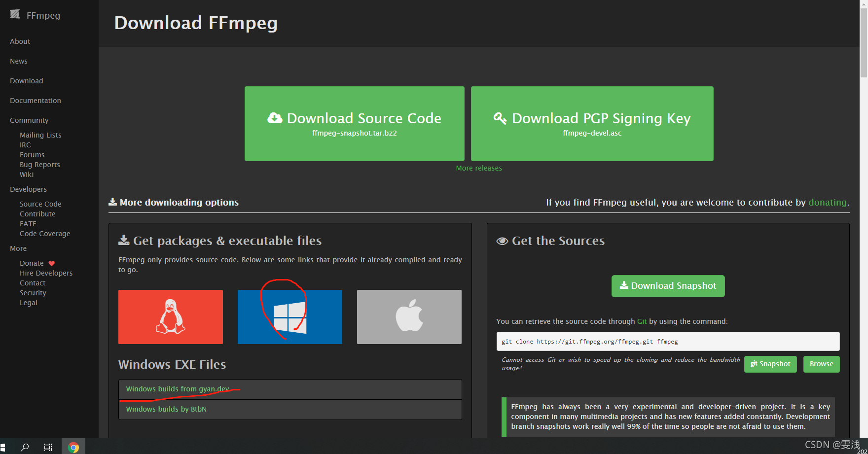Click the page vertical scrollbar thumb
The width and height of the screenshot is (868, 454).
pyautogui.click(x=864, y=42)
